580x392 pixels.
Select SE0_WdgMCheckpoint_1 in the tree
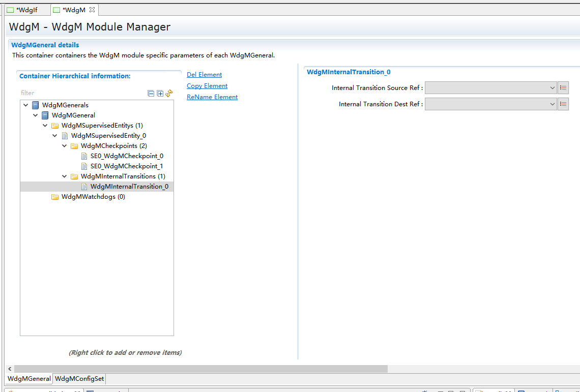click(127, 166)
